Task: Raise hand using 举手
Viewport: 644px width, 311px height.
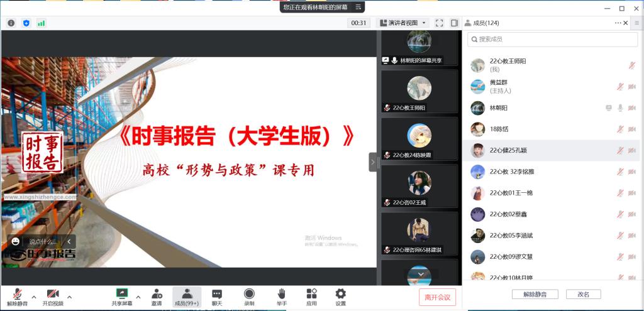Action: pos(282,297)
